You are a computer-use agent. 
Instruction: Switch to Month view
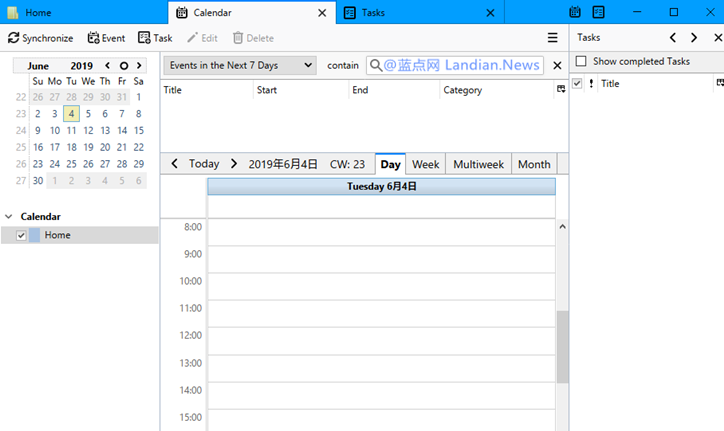click(534, 164)
